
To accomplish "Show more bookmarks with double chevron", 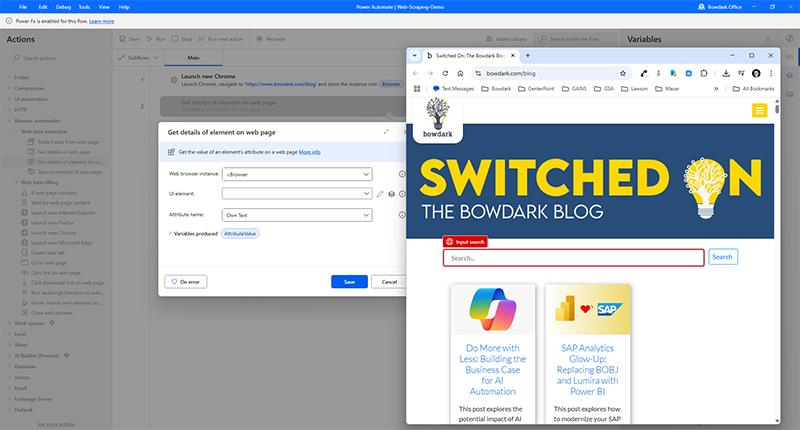I will click(x=716, y=88).
